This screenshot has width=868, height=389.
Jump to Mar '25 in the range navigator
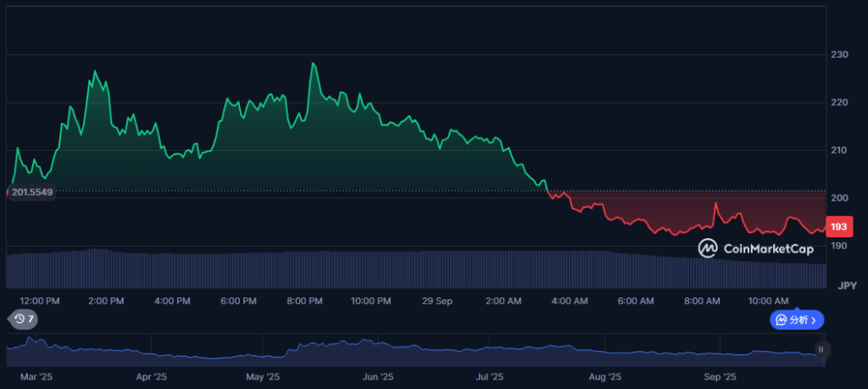click(x=35, y=376)
